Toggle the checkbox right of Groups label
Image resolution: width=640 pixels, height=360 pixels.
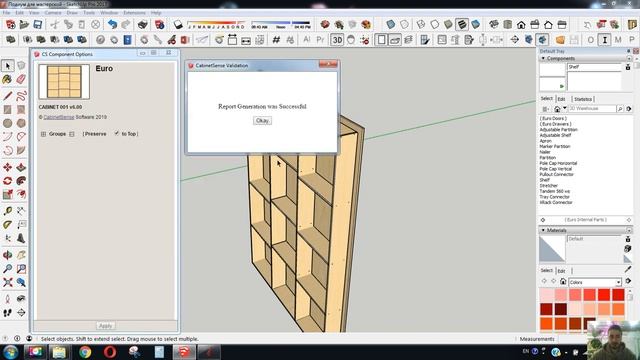(x=72, y=134)
